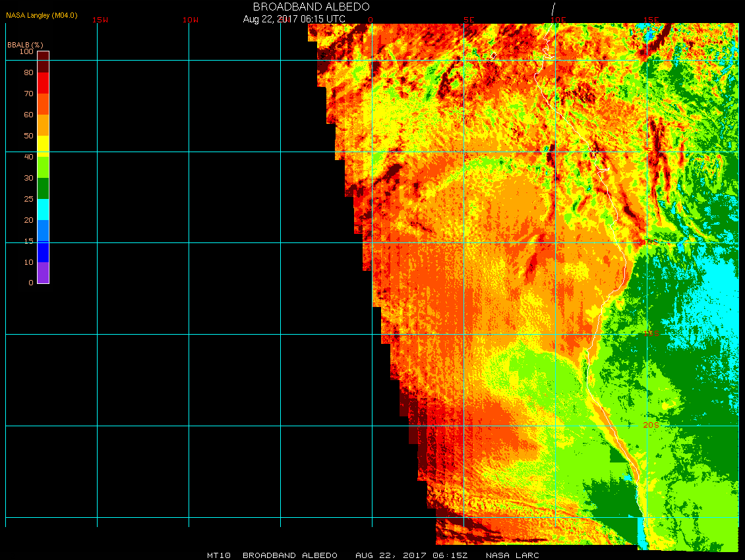Click the orange-red 60-70 legend swatch
The height and width of the screenshot is (560, 745).
[44, 104]
